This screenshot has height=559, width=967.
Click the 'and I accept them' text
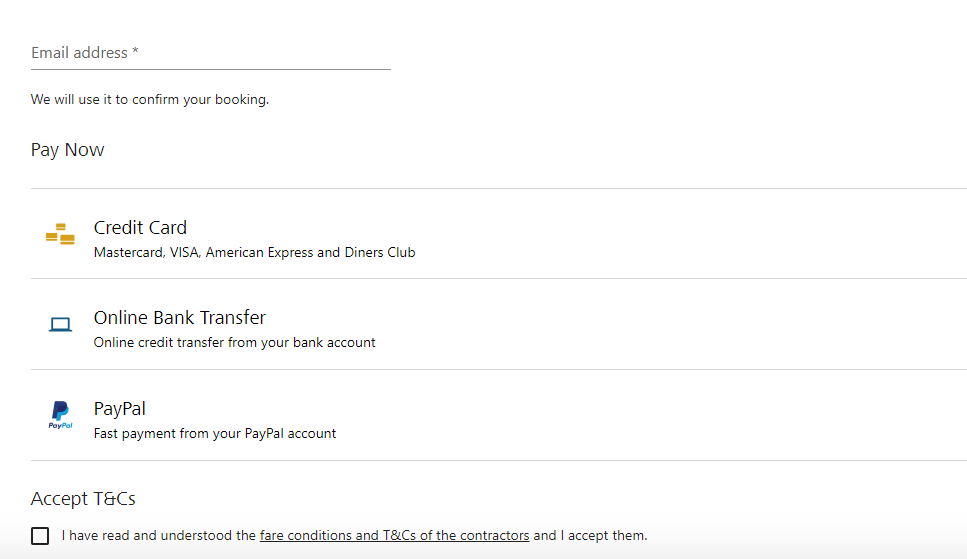(590, 536)
